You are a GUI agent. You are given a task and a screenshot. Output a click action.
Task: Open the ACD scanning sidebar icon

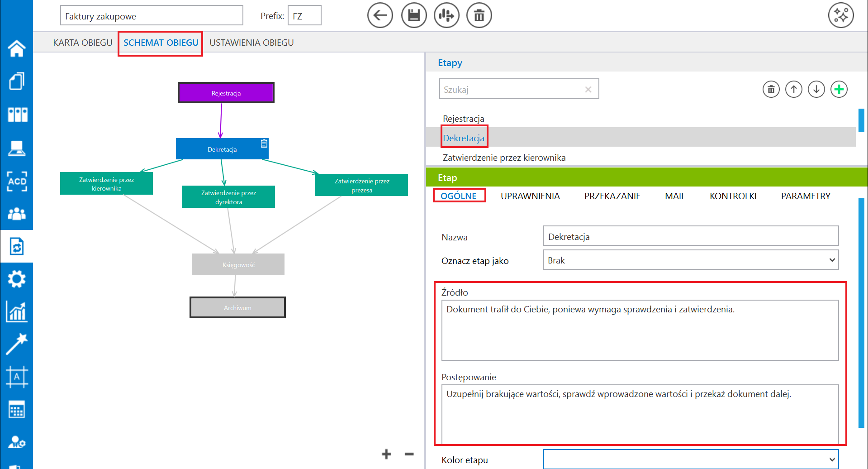(x=17, y=181)
